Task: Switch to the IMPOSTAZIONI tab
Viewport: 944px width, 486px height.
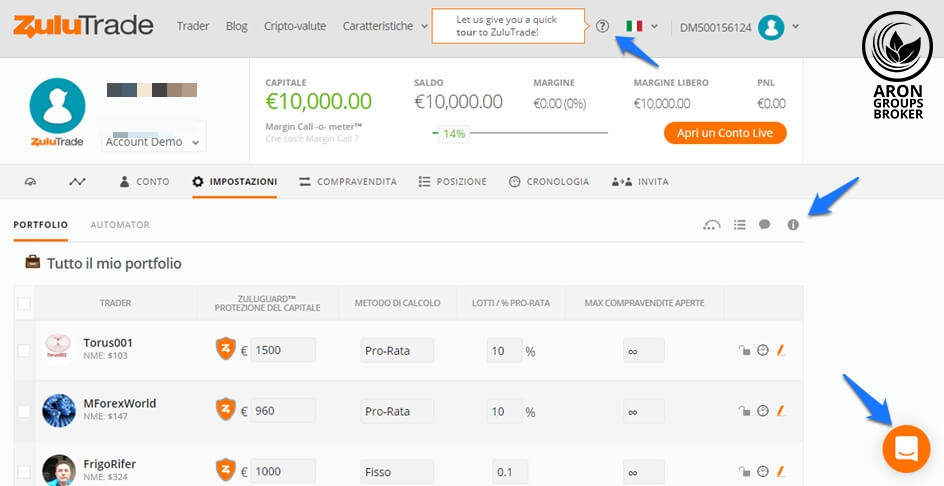Action: pyautogui.click(x=235, y=181)
